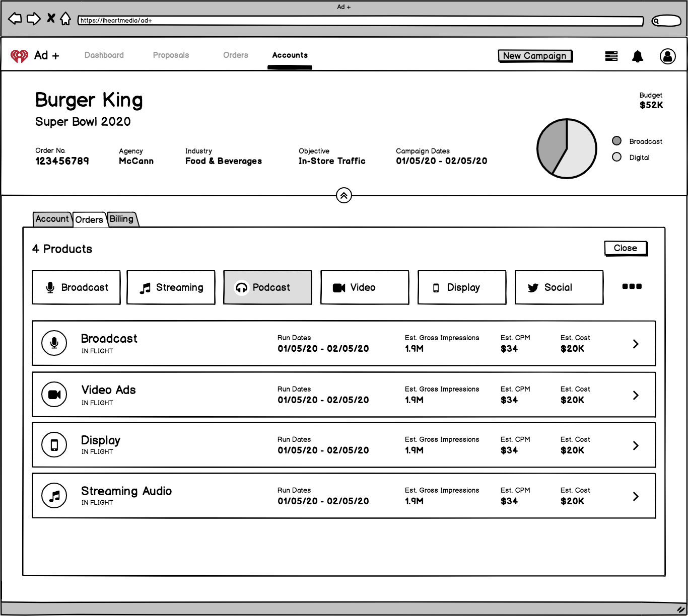The image size is (688, 616).
Task: Stop page loading with the X icon
Action: [51, 19]
